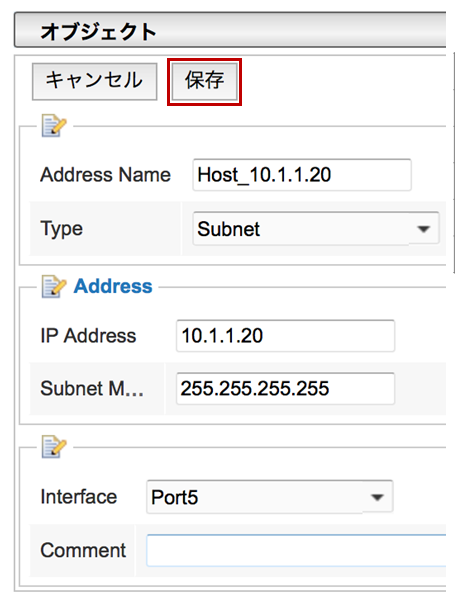This screenshot has height=601, width=455.
Task: Click the Type label
Action: [62, 229]
